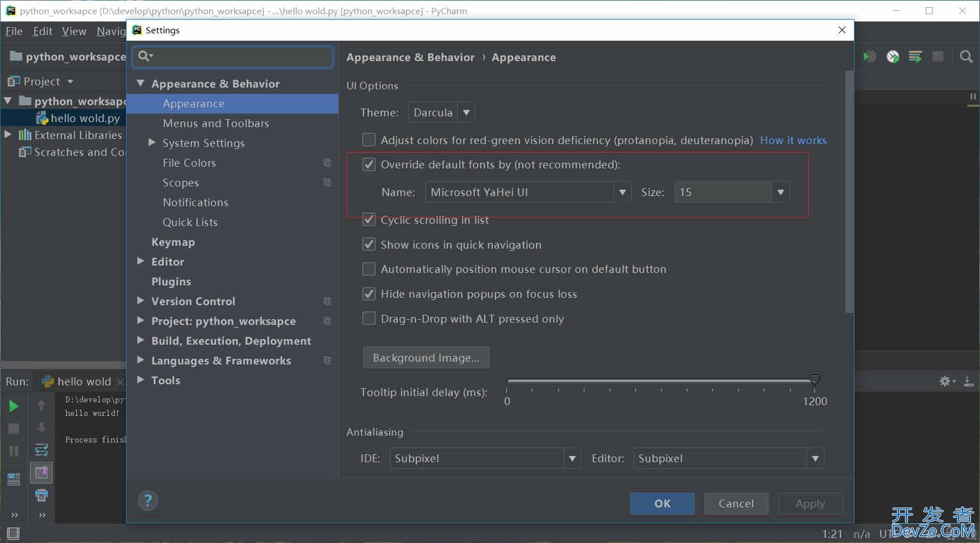This screenshot has height=543, width=980.
Task: Enable Adjust colors for red-green vision deficiency
Action: point(368,140)
